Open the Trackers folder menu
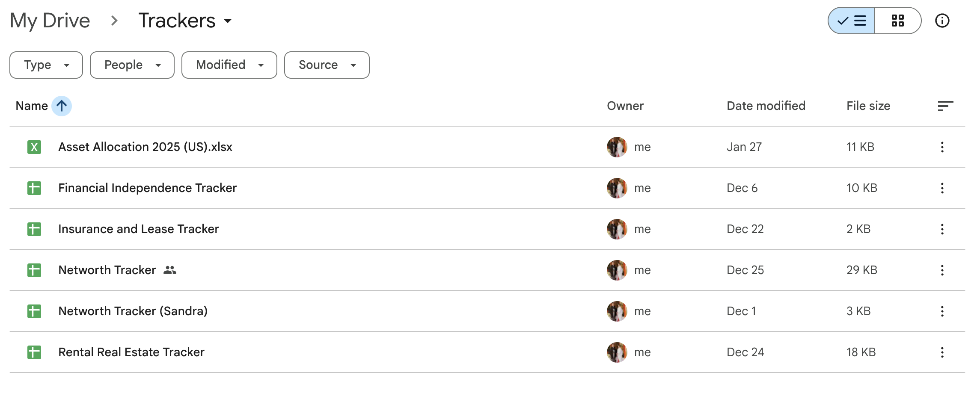Viewport: 980px width, 396px height. [x=185, y=21]
